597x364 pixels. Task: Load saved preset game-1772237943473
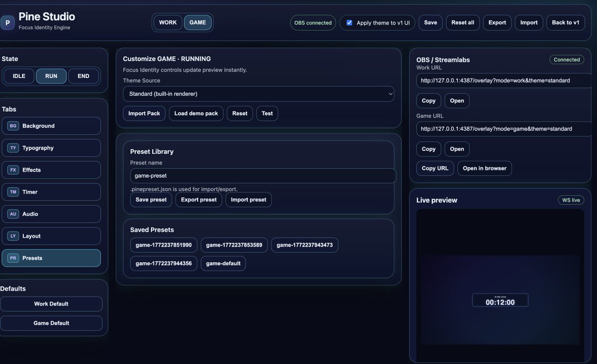tap(304, 245)
